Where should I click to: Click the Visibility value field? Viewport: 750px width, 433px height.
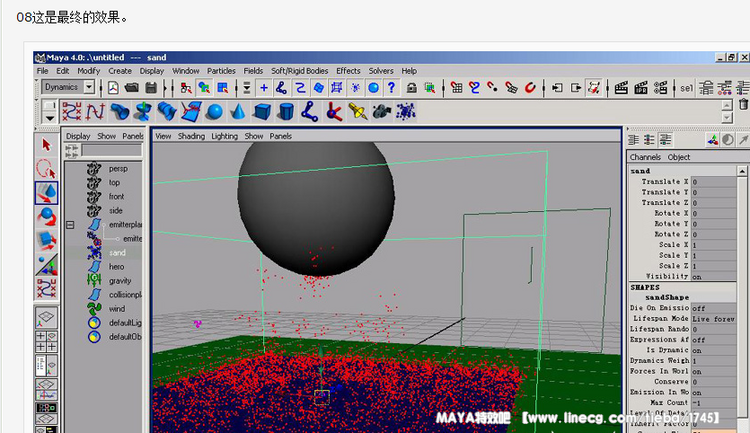coord(713,277)
